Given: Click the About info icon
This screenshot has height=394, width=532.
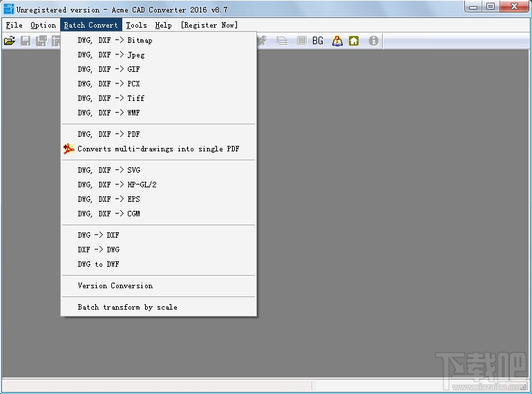Looking at the screenshot, I should click(374, 41).
